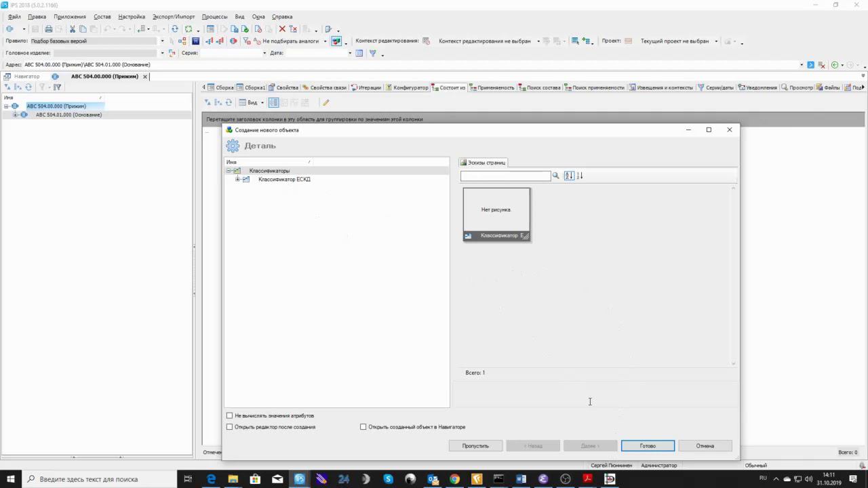Open the Правило dropdown arrow

[162, 41]
